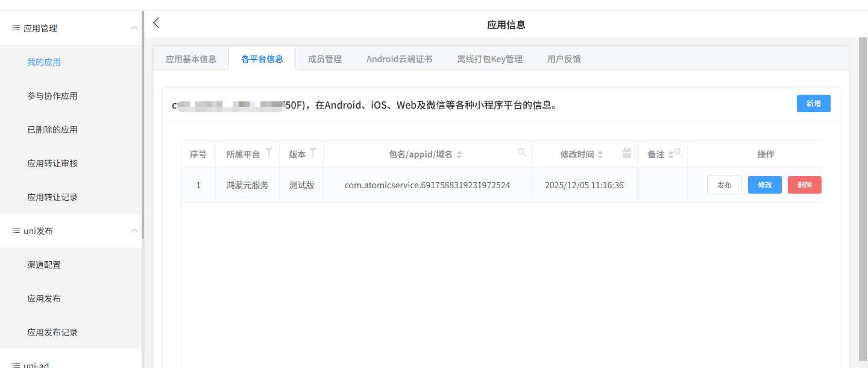Click the 发布 button in row 1
Screen dimensions: 868x368
[724, 185]
